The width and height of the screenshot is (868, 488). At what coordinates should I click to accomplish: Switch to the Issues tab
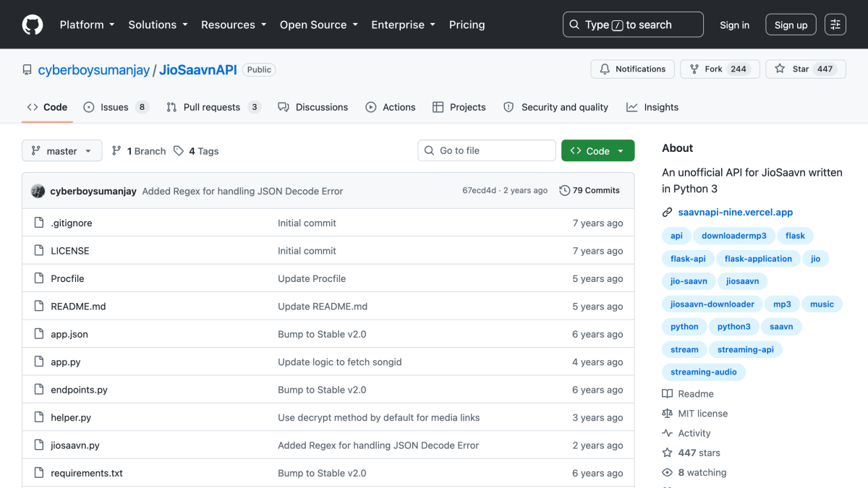pos(116,107)
